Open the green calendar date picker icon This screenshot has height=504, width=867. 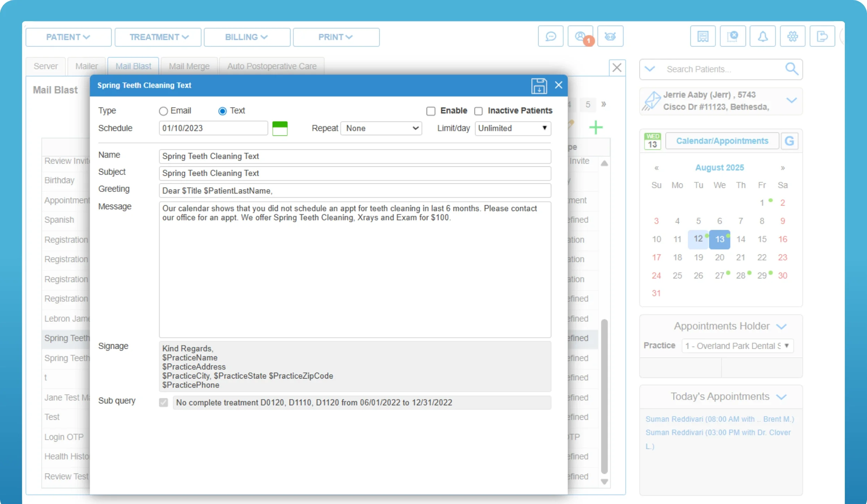pos(280,129)
